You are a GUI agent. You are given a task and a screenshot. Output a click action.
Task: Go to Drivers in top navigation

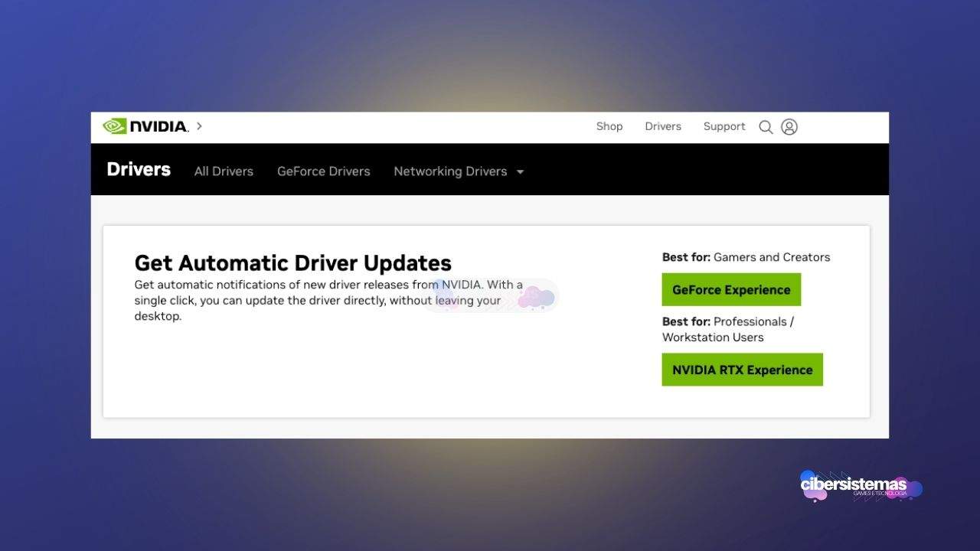pyautogui.click(x=663, y=126)
